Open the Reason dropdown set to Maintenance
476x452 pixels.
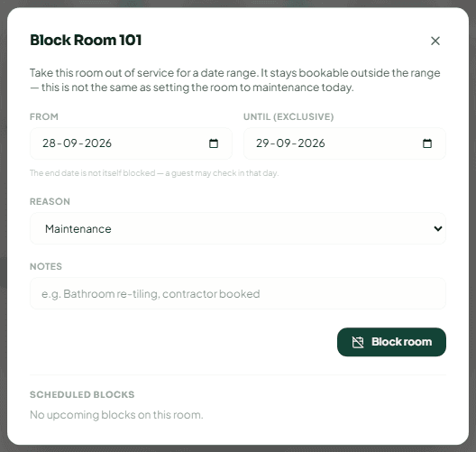pyautogui.click(x=238, y=228)
